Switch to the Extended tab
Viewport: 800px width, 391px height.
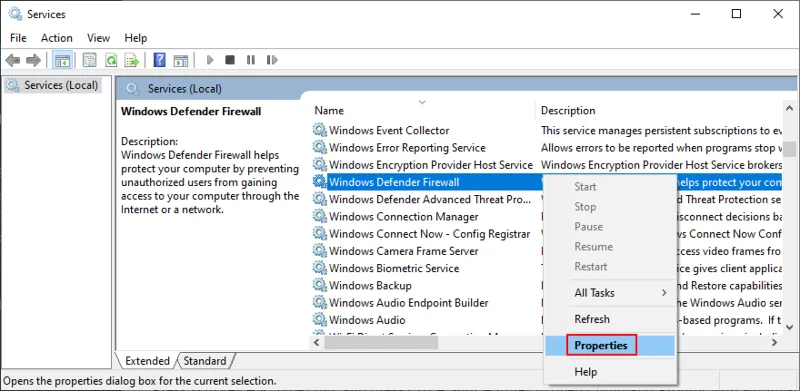(x=147, y=361)
